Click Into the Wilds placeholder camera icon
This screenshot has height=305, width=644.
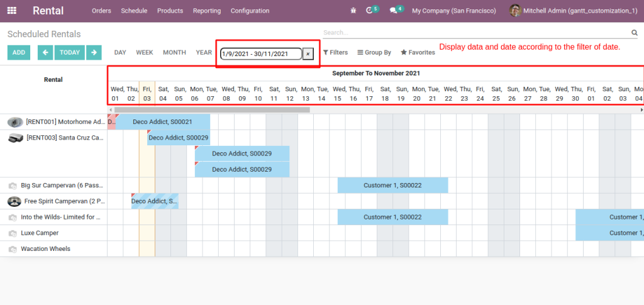point(13,217)
